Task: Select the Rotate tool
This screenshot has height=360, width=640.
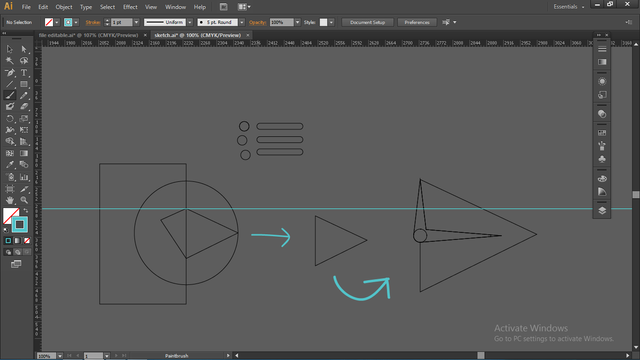Action: pyautogui.click(x=10, y=118)
